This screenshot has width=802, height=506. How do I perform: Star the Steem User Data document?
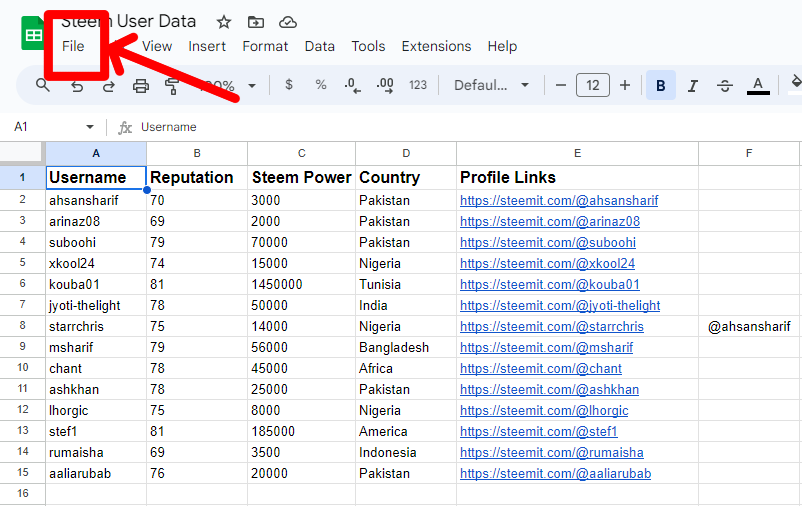click(224, 22)
